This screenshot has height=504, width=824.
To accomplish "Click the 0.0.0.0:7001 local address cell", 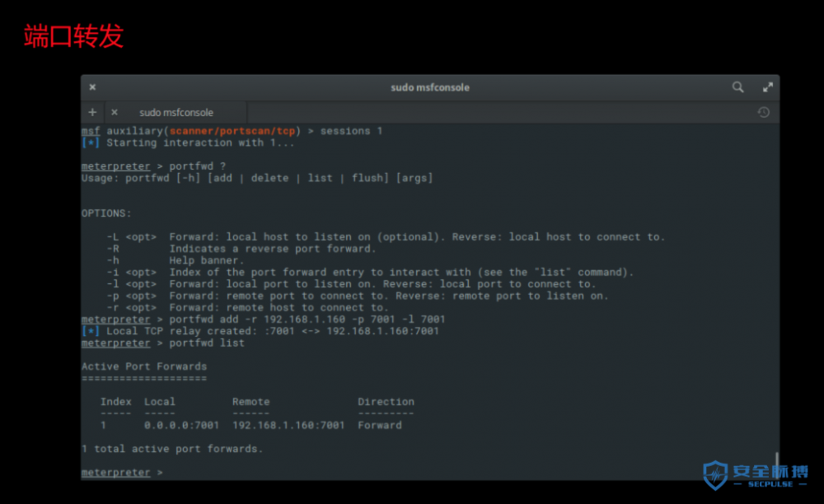I will tap(182, 425).
